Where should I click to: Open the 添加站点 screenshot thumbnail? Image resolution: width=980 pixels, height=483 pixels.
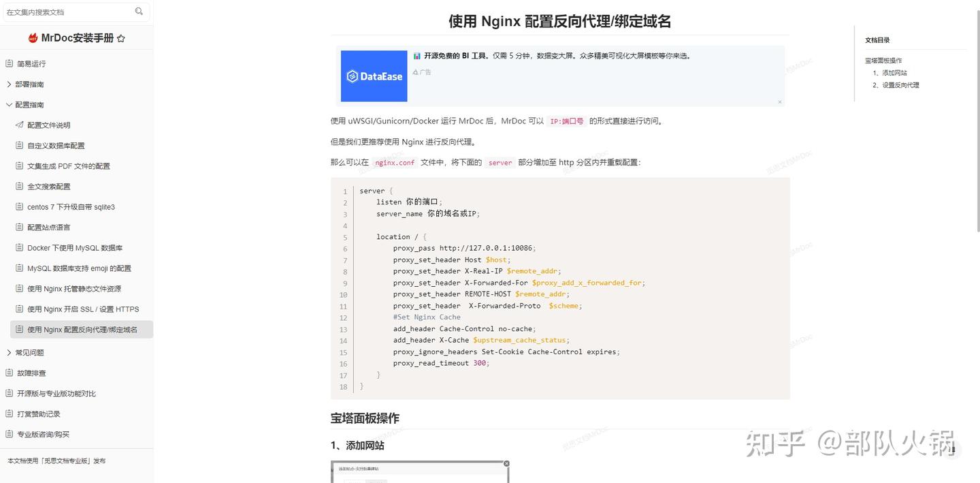point(421,471)
